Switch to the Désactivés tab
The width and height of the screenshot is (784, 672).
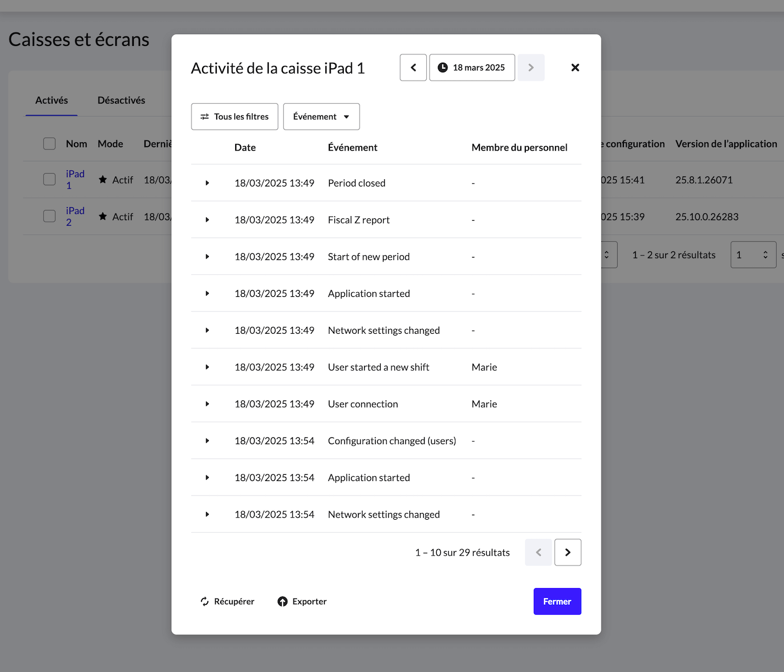(121, 100)
